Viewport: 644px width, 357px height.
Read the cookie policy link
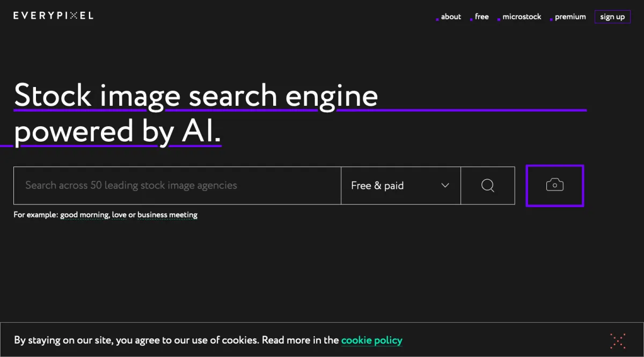click(371, 340)
